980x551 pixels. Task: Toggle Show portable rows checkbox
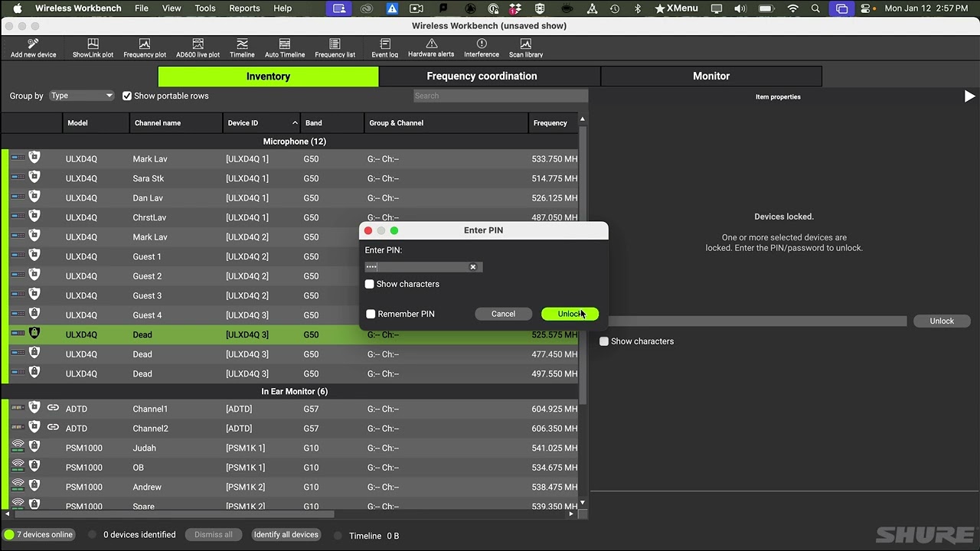point(127,96)
